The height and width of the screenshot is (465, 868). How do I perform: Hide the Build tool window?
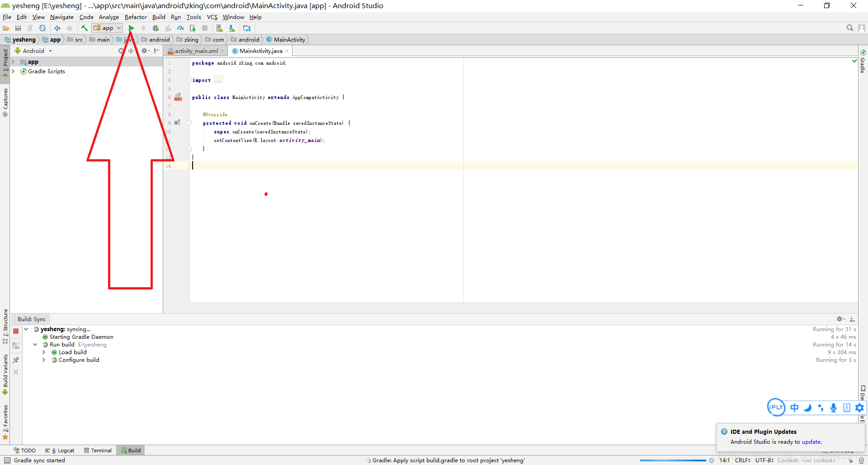[x=852, y=319]
